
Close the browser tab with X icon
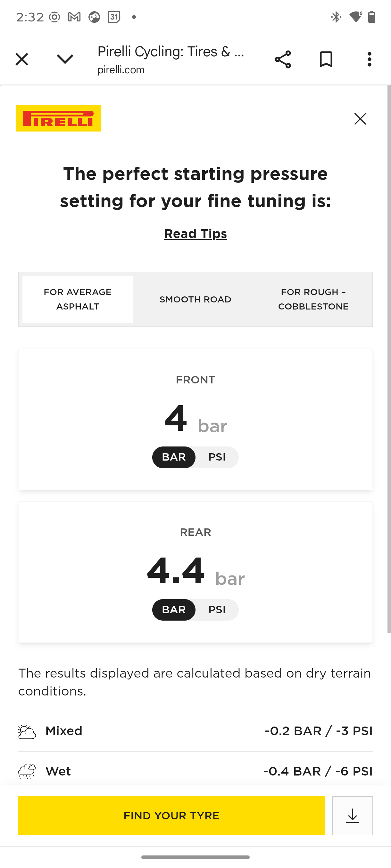(22, 60)
